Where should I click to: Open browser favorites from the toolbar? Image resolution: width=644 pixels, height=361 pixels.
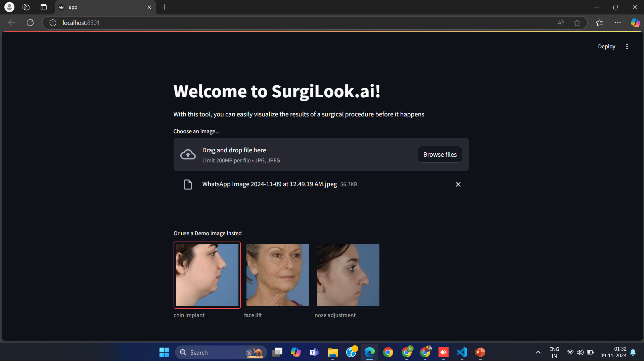(599, 22)
